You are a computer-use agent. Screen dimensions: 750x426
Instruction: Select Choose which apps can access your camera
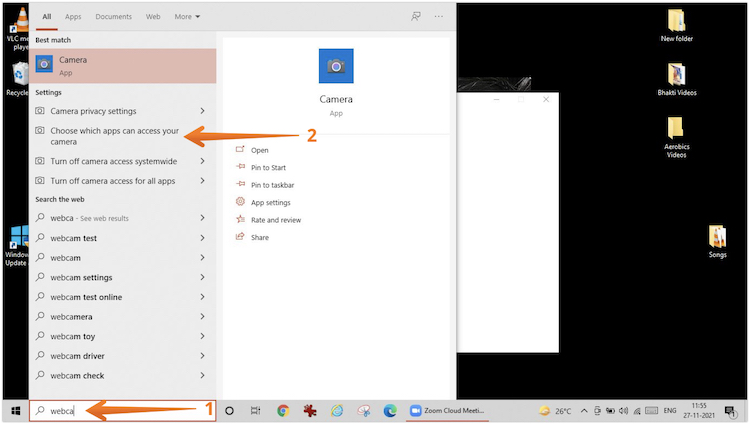115,136
